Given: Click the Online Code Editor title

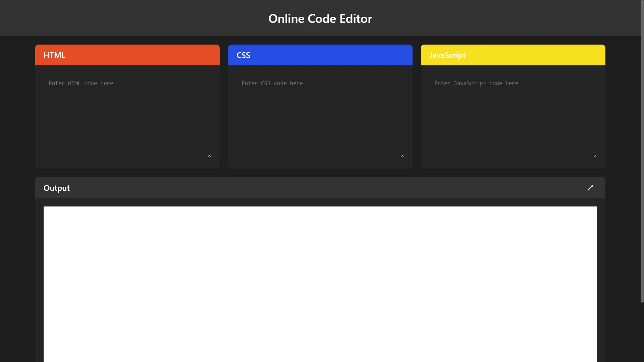Looking at the screenshot, I should 320,18.
